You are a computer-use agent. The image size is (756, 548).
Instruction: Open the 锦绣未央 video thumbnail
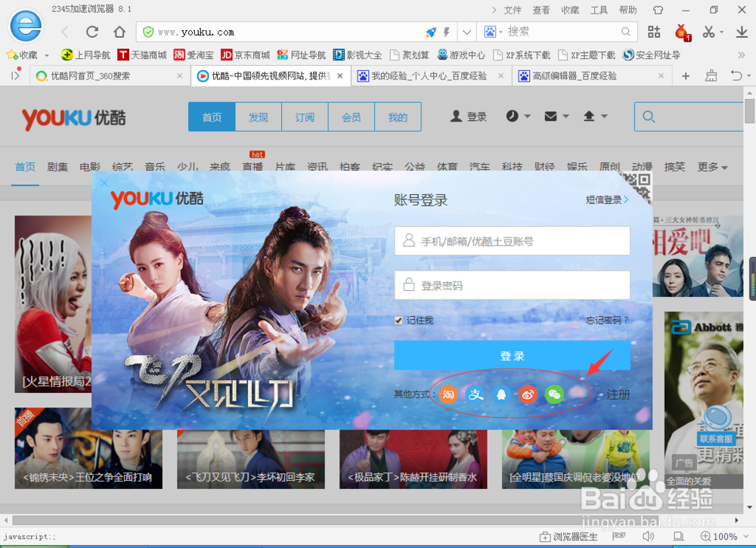click(88, 449)
